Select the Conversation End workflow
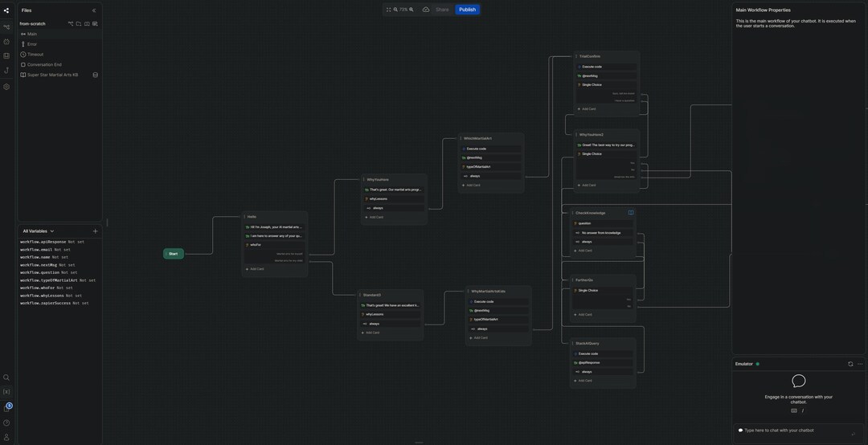868x445 pixels. pos(59,65)
